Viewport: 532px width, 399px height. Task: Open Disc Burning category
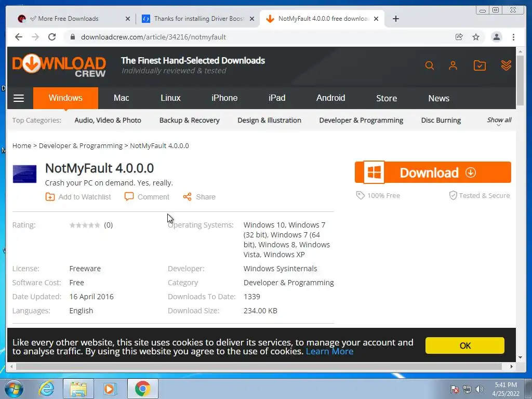pyautogui.click(x=441, y=120)
